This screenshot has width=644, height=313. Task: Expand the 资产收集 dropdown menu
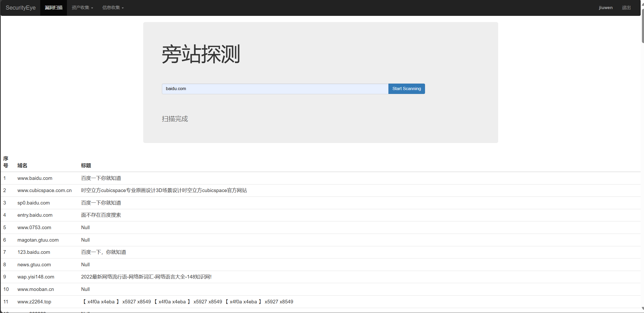click(82, 8)
